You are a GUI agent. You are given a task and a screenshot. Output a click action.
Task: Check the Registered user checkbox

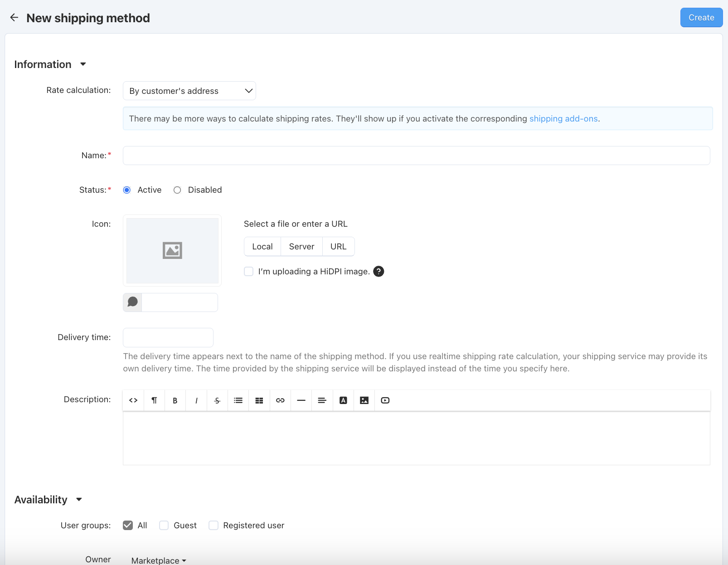point(213,525)
